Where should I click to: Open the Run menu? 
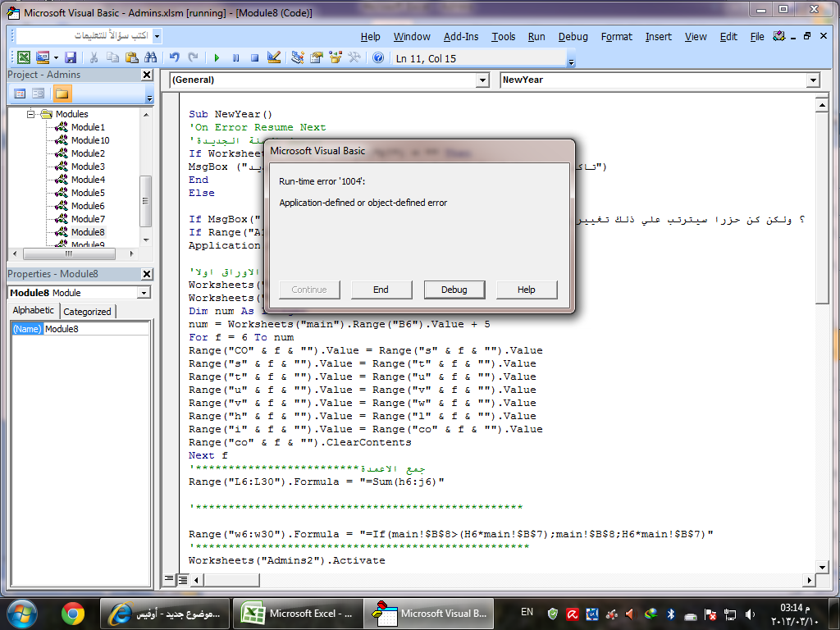(536, 36)
